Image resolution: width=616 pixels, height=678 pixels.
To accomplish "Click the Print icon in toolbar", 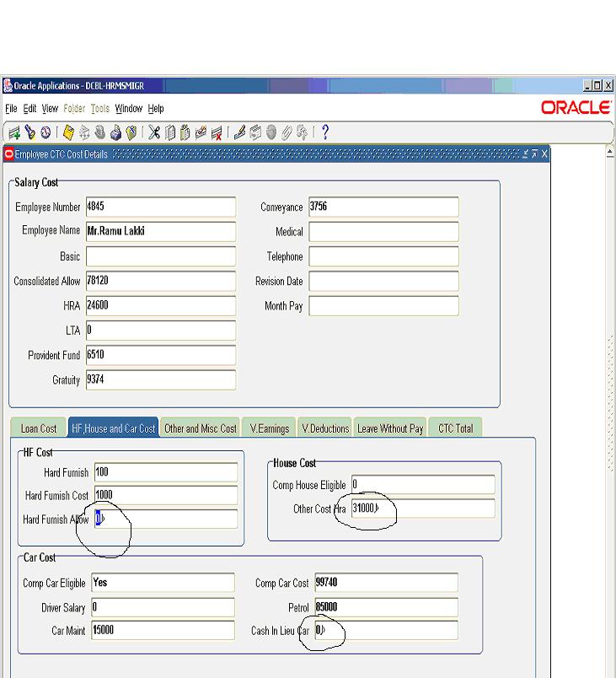I will coord(115,132).
